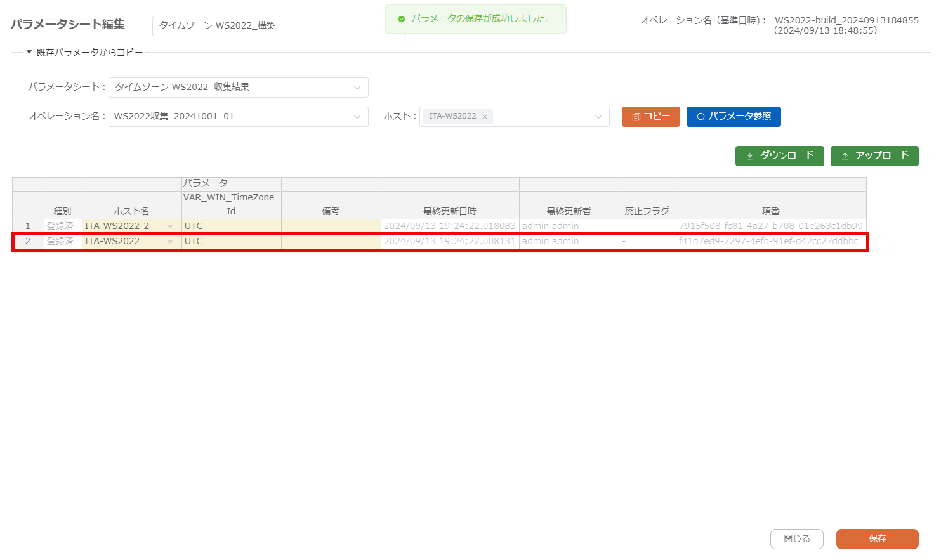This screenshot has height=560, width=941.
Task: Click the 廃止フラグ column header
Action: [x=647, y=211]
